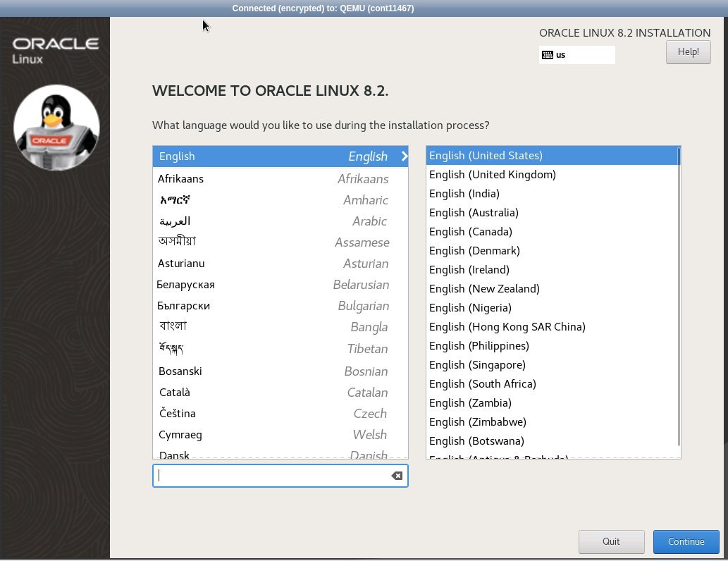Choose English (Canada) locale
728x561 pixels.
(x=552, y=232)
